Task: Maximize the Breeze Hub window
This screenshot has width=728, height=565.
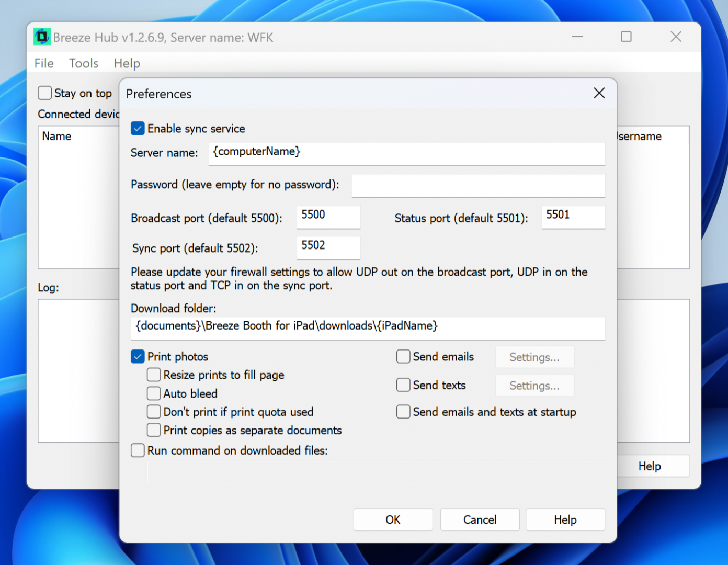Action: tap(626, 37)
